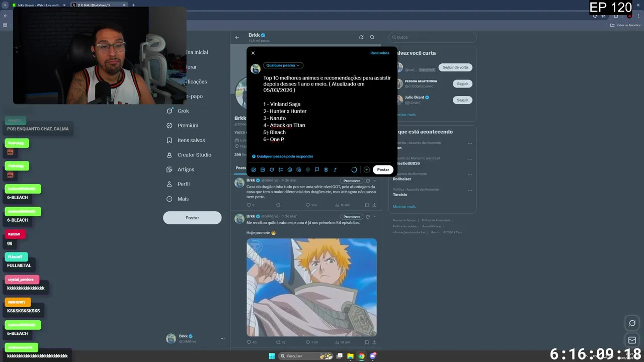Open Grok explain icon on Me rendi post
Screen dimensions: 644x362
[368, 217]
